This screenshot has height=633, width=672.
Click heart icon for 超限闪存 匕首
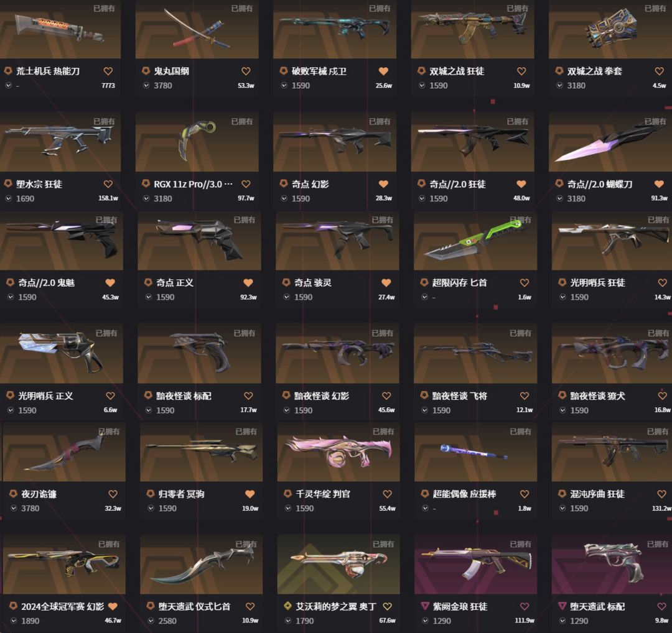pyautogui.click(x=525, y=283)
